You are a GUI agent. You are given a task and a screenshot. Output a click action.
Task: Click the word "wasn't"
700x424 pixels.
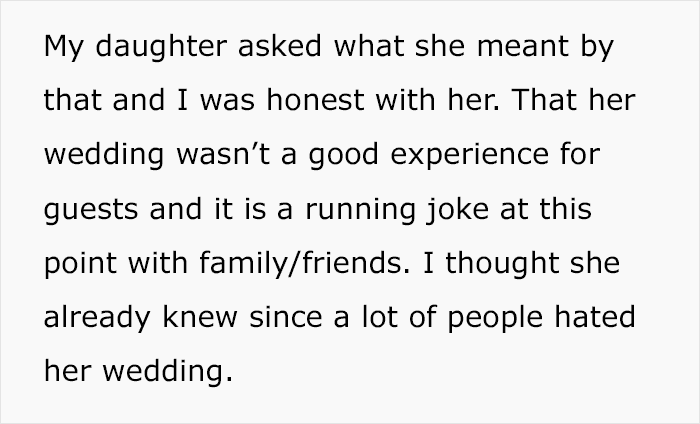tap(223, 154)
